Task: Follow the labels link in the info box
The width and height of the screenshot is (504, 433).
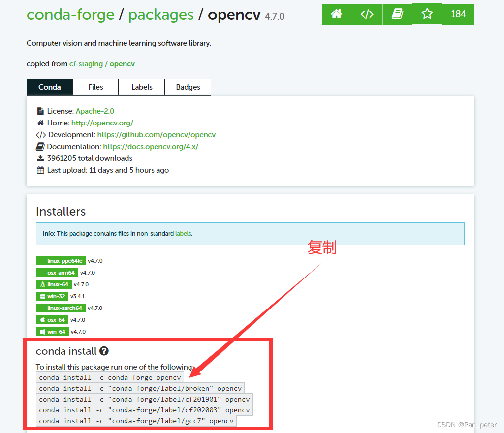Action: (183, 234)
